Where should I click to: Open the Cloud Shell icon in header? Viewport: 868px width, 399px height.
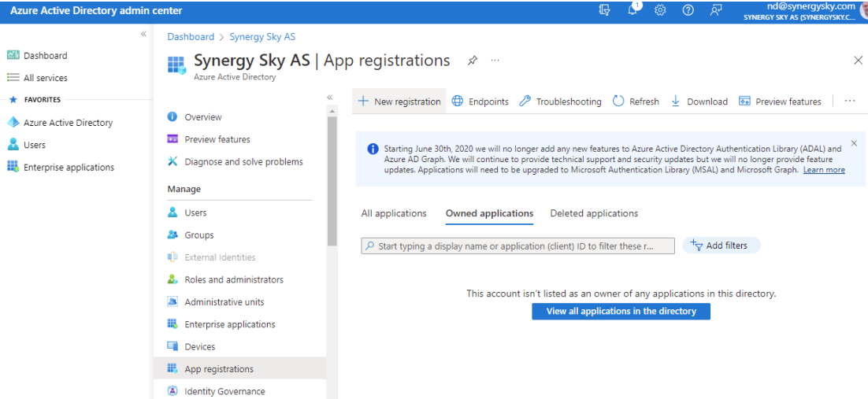(604, 10)
